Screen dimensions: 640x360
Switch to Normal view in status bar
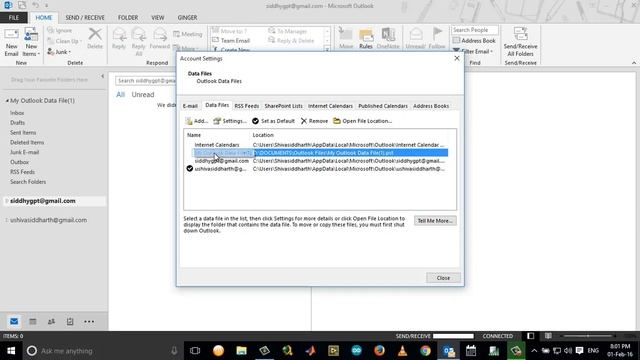pyautogui.click(x=530, y=336)
